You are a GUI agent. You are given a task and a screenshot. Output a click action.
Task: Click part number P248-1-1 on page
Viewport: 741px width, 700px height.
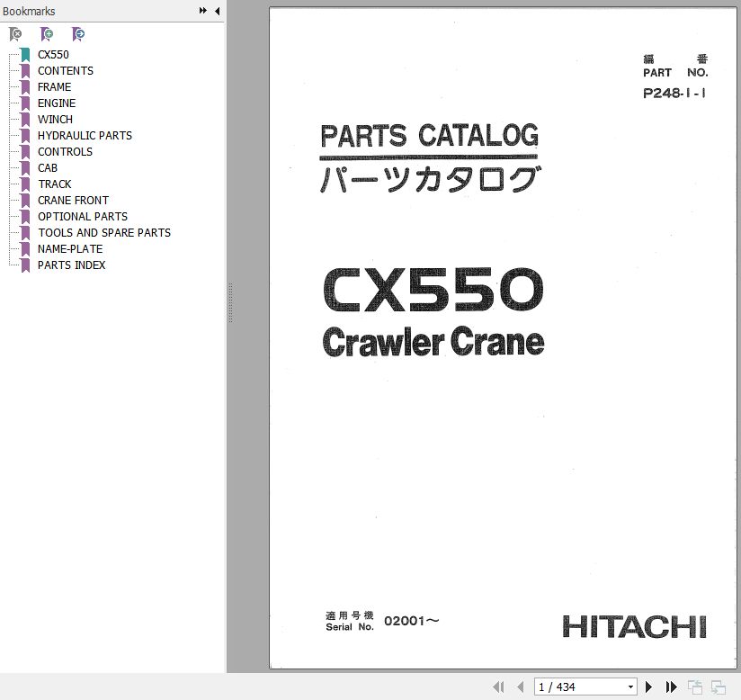click(674, 94)
